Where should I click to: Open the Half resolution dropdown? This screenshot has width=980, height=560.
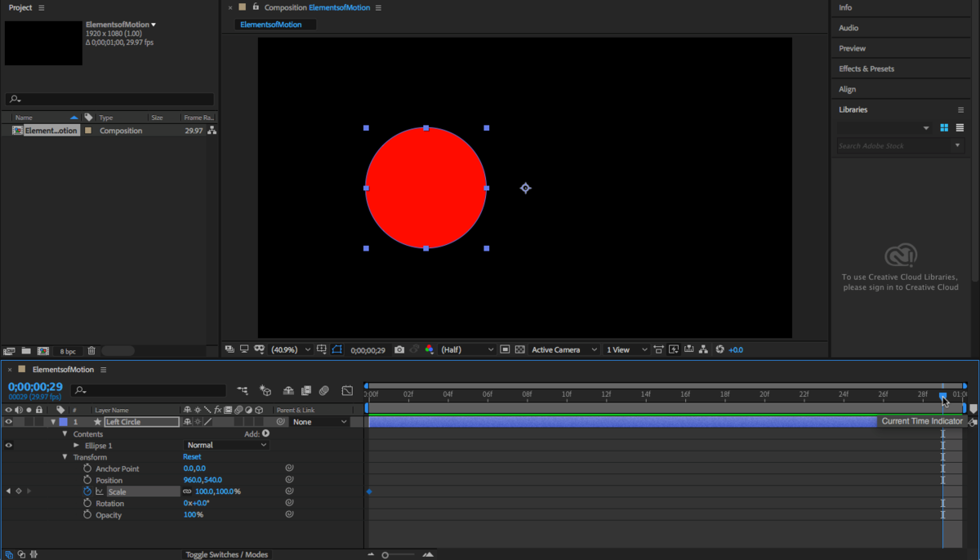coord(467,349)
